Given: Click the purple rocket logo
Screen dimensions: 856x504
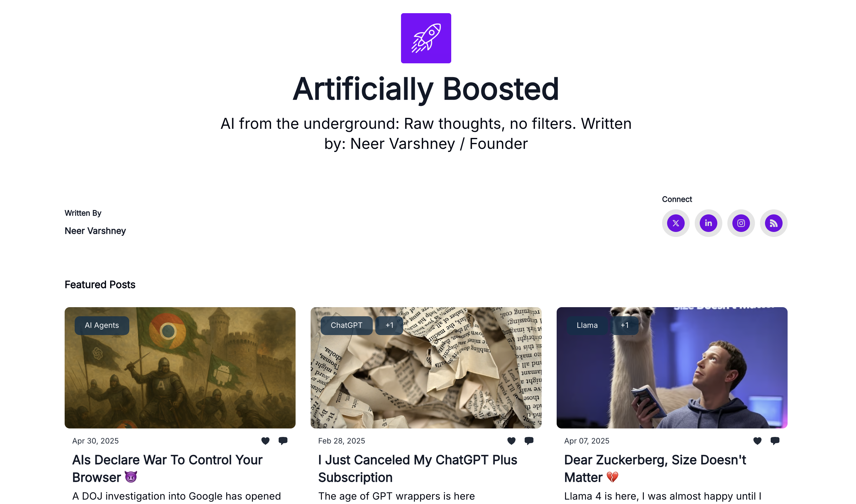Looking at the screenshot, I should click(x=426, y=38).
